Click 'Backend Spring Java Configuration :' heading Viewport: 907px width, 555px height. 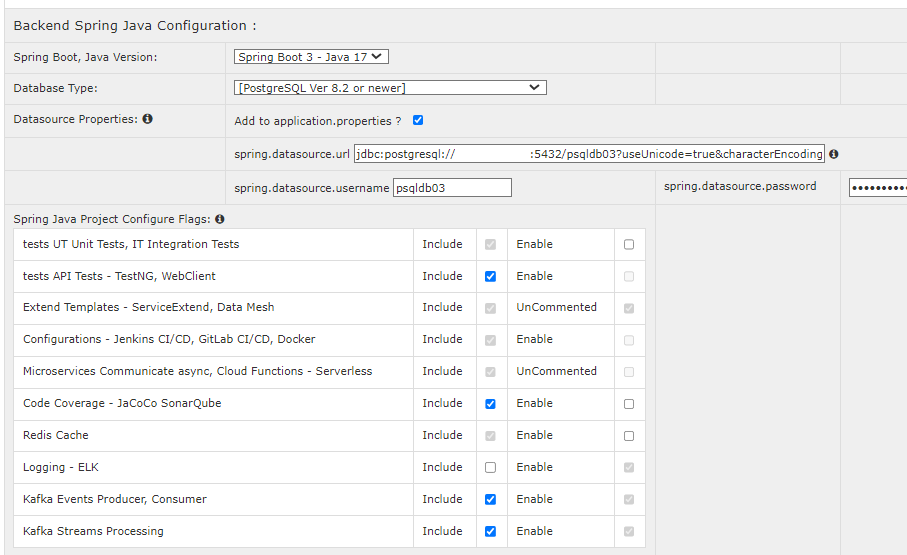tap(135, 25)
